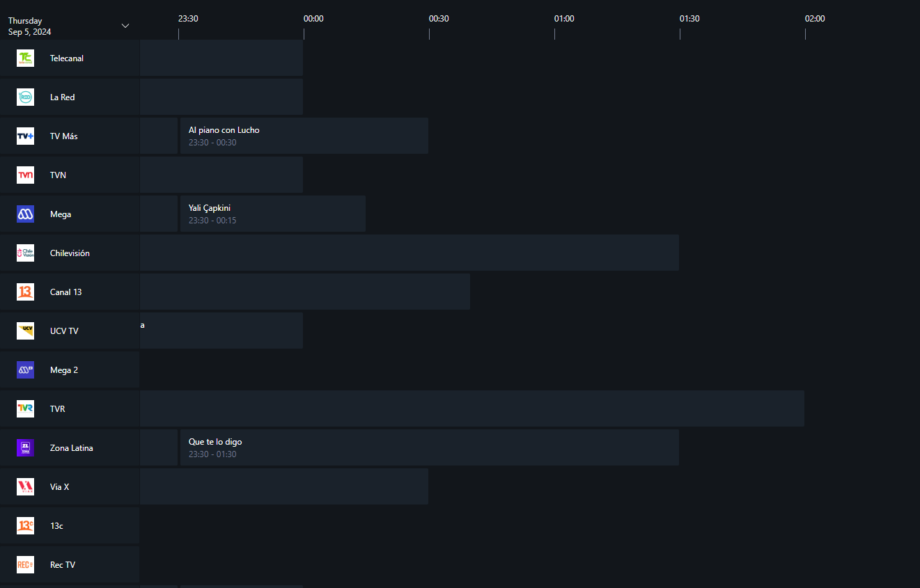Viewport: 920px width, 588px height.
Task: Click the Chilevisión channel logo
Action: [25, 253]
